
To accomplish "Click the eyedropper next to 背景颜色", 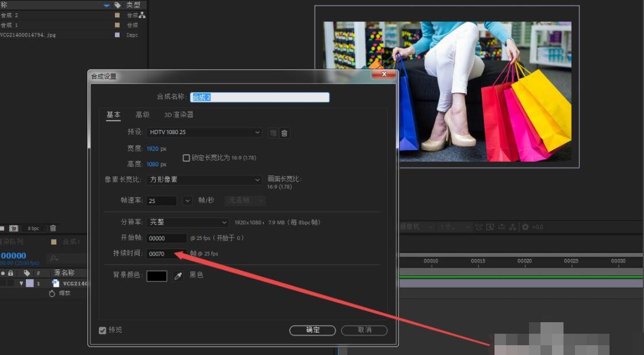I will click(x=178, y=275).
